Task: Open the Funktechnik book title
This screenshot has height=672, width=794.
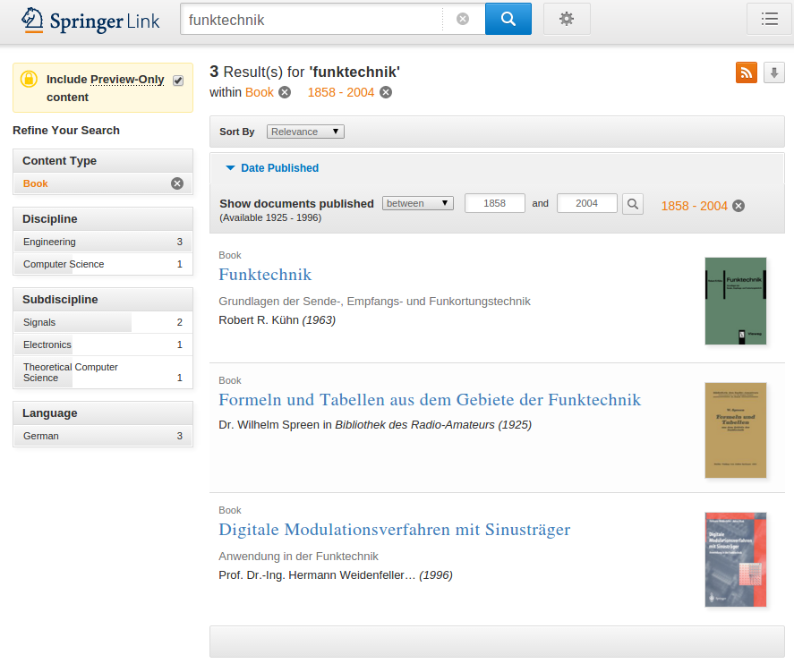Action: [265, 275]
